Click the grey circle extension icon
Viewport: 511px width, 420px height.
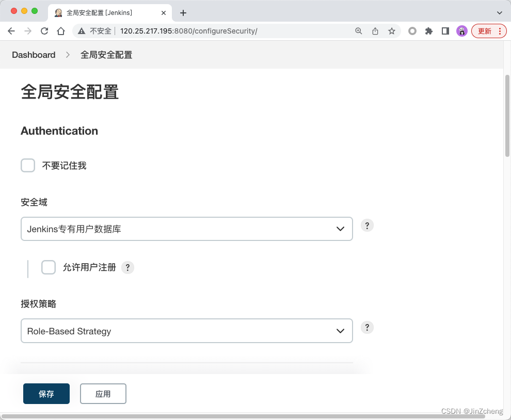click(x=412, y=31)
